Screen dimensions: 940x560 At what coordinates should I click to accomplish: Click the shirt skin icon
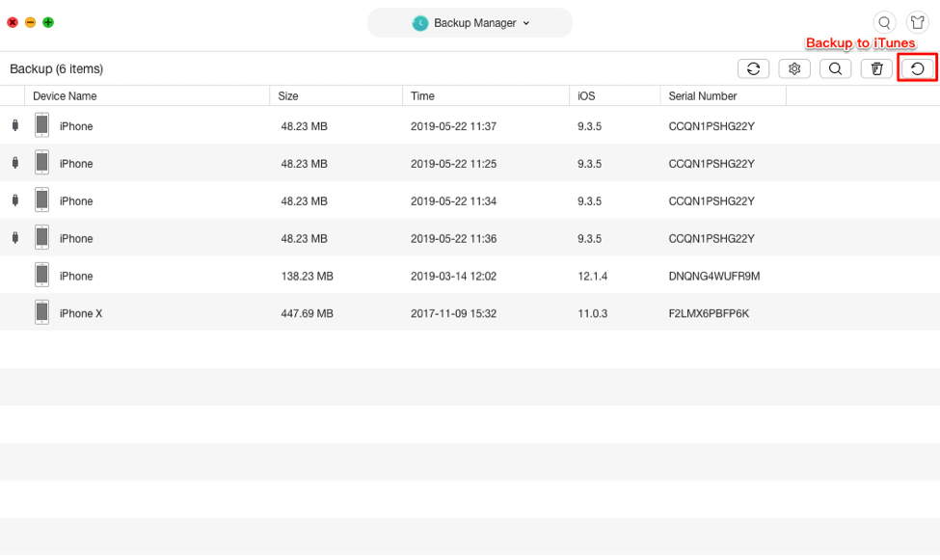pyautogui.click(x=918, y=23)
